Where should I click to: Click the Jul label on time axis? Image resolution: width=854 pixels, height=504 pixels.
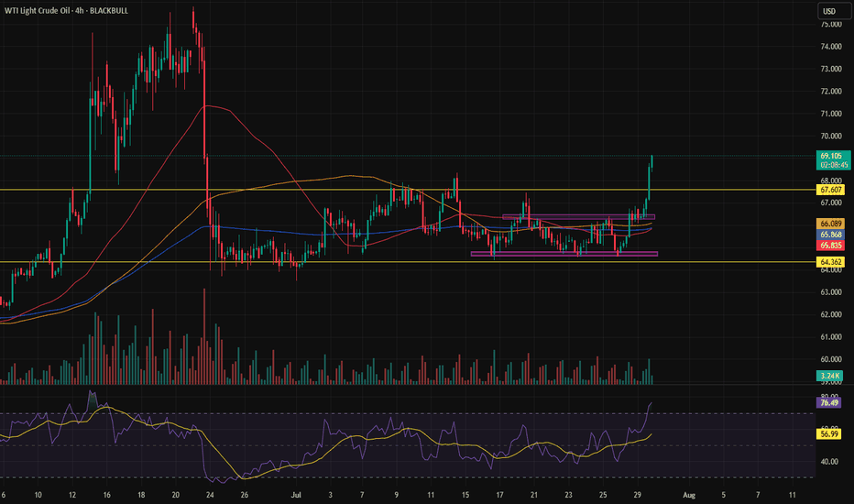click(x=296, y=495)
